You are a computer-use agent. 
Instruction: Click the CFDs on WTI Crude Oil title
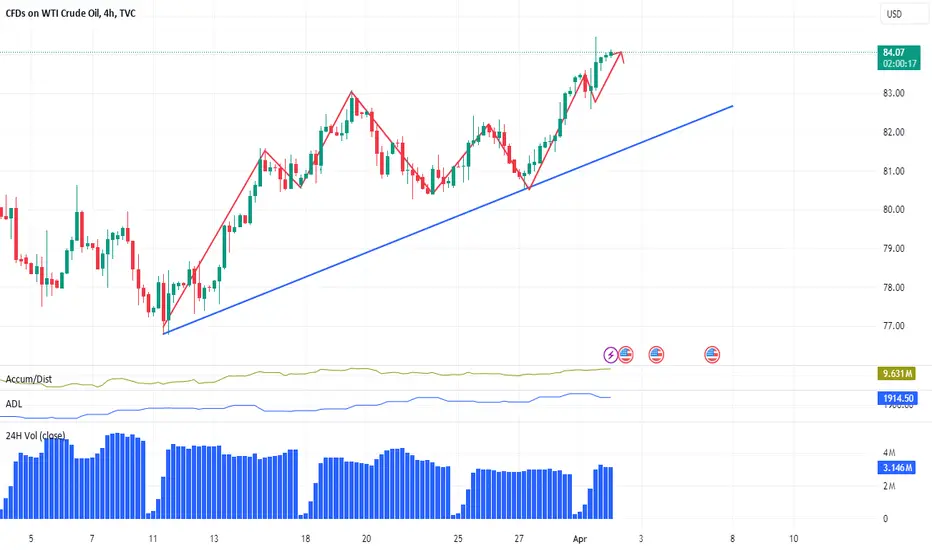(70, 13)
